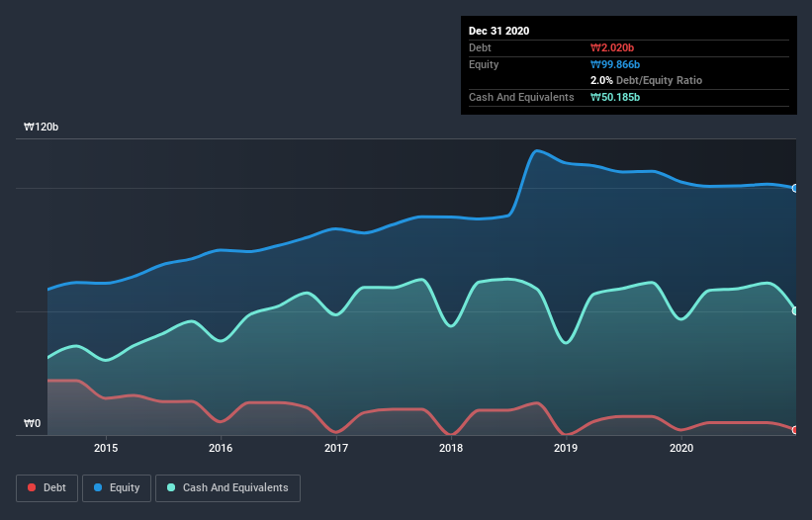Click the 2.0% Debt/Equity Ratio text
This screenshot has width=812, height=520.
click(646, 81)
